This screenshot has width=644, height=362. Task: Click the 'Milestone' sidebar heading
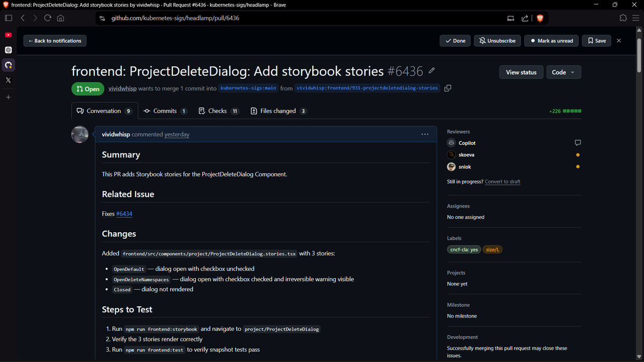point(458,305)
